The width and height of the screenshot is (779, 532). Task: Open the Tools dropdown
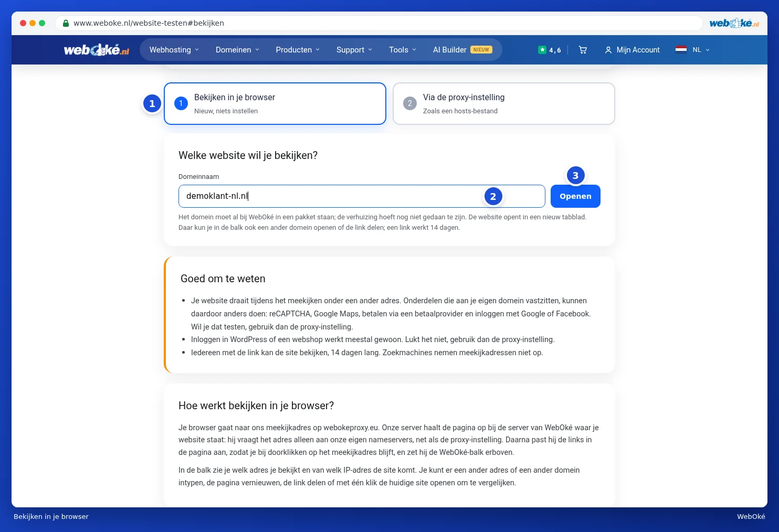tap(403, 50)
